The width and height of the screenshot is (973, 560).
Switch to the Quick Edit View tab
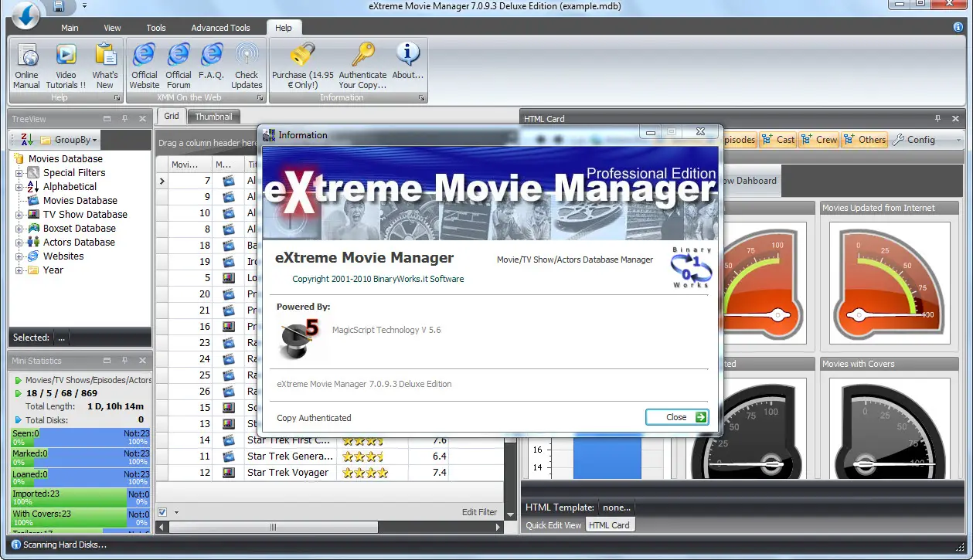coord(554,525)
